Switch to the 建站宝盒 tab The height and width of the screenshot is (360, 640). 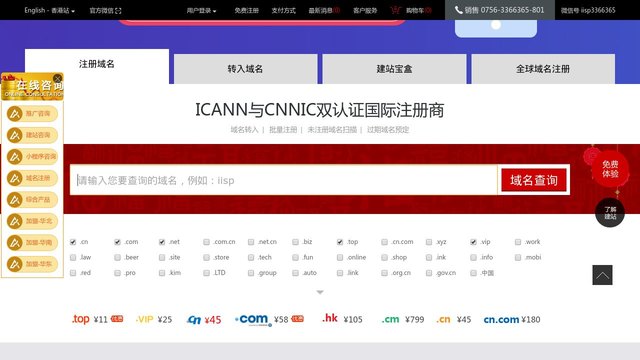394,69
